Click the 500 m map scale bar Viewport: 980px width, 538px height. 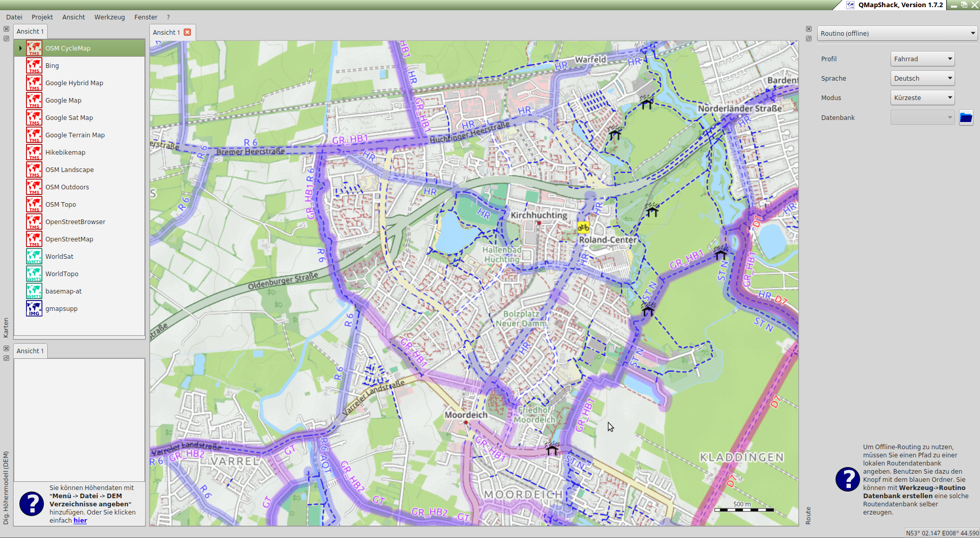744,507
